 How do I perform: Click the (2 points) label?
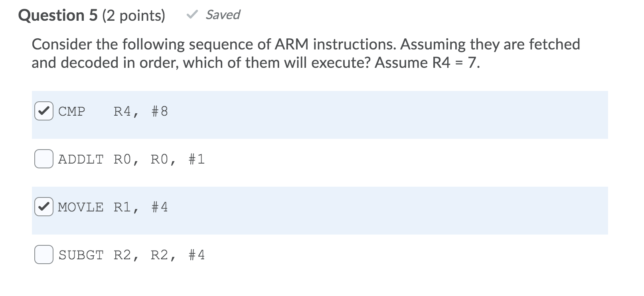[x=134, y=16]
